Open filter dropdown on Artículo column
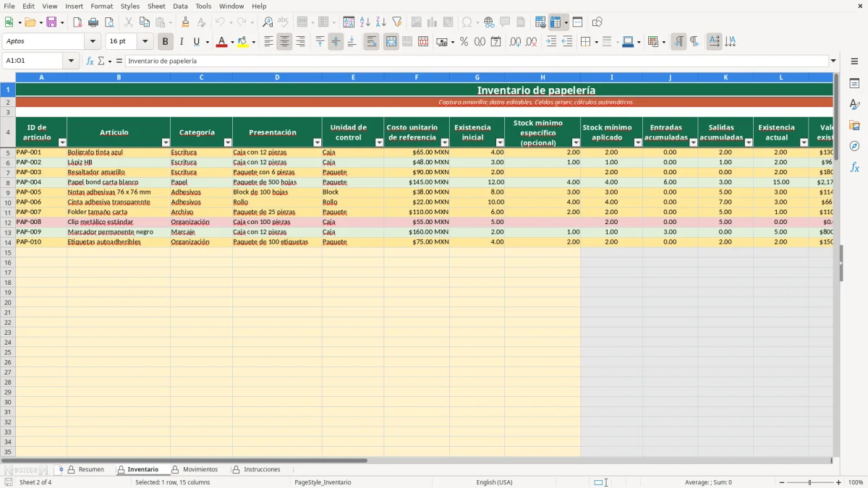This screenshot has height=488, width=868. tap(166, 142)
